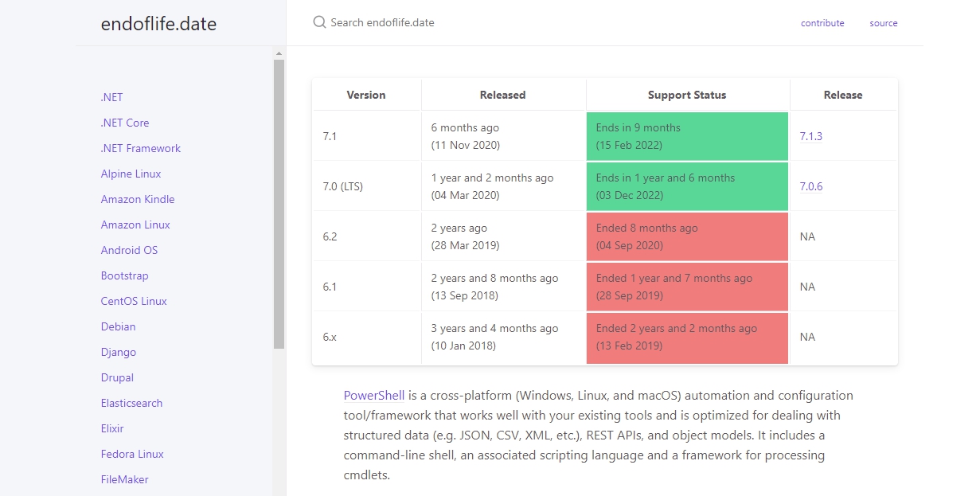980x496 pixels.
Task: Select .NET Core in the sidebar
Action: coord(125,123)
